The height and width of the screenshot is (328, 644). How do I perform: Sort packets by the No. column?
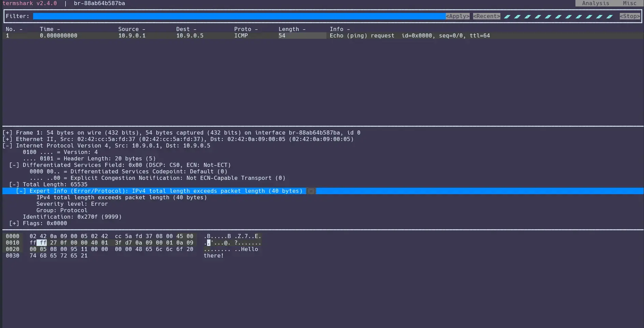(14, 29)
